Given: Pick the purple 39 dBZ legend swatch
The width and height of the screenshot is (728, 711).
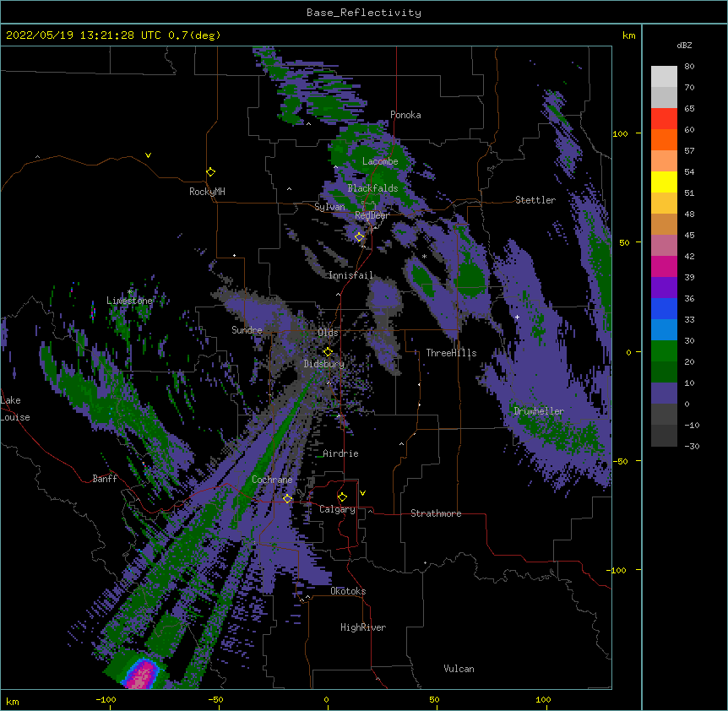Looking at the screenshot, I should 664,287.
